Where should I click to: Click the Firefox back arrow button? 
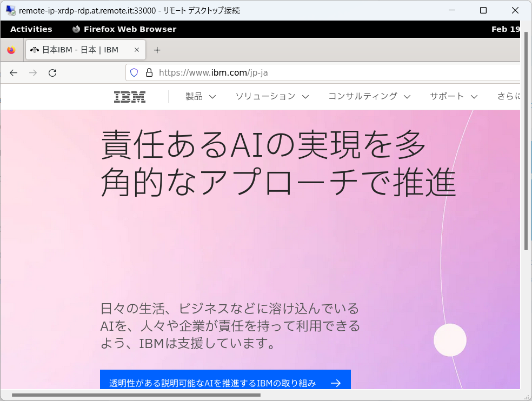tap(14, 72)
